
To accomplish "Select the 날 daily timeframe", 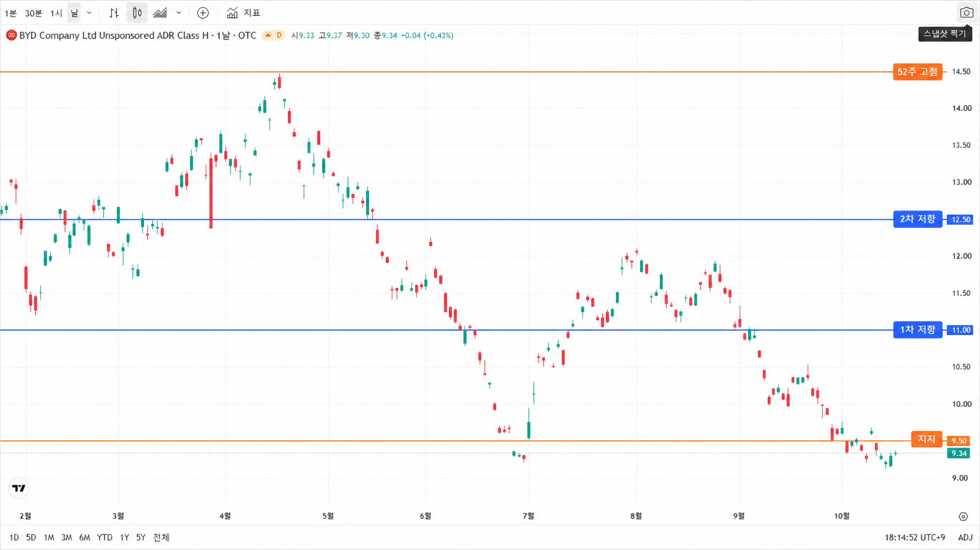I will click(74, 13).
